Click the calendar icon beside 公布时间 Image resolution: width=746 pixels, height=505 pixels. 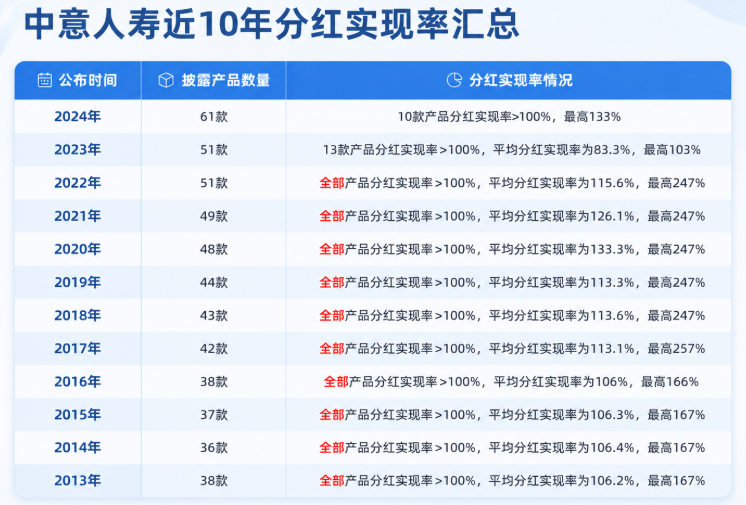45,80
